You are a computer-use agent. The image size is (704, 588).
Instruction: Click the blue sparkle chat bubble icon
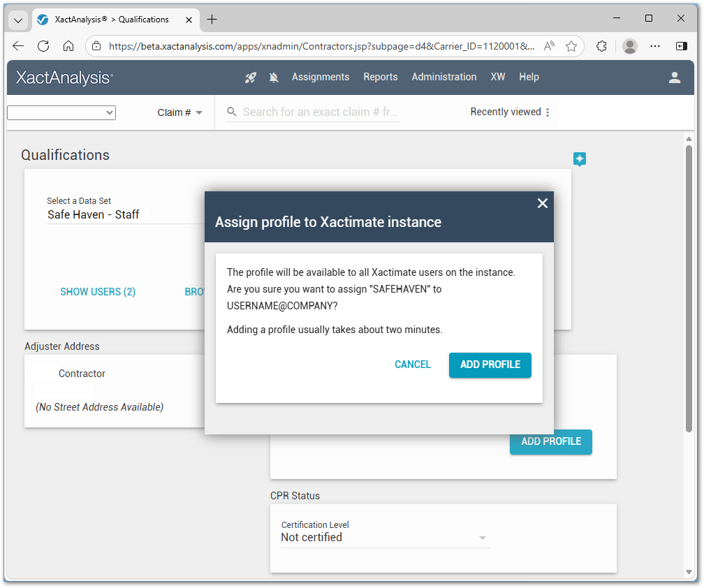point(579,159)
